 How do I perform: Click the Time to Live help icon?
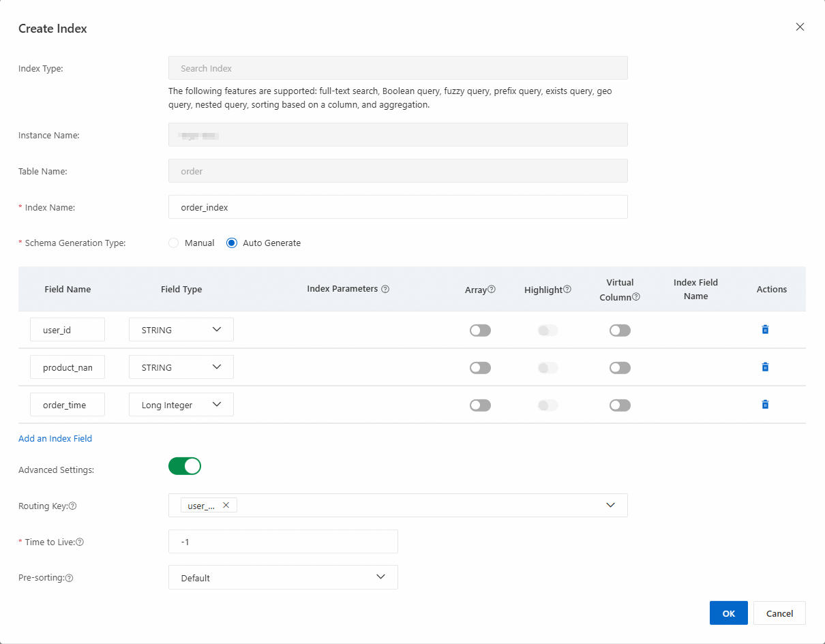point(80,542)
